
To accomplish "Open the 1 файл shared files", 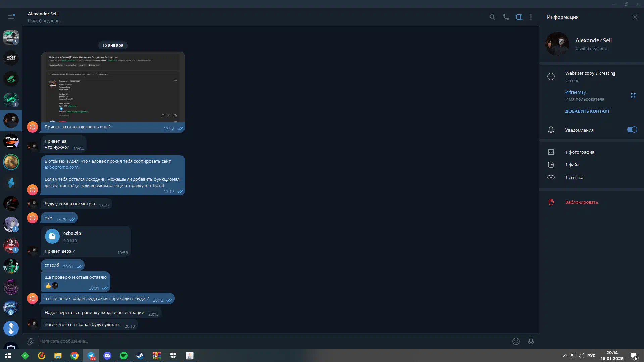I will [572, 165].
